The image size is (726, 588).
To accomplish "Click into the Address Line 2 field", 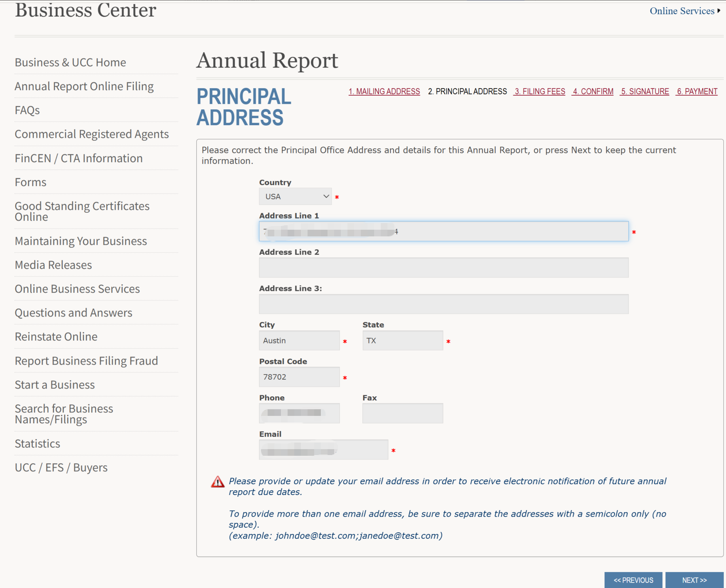I will click(x=444, y=267).
